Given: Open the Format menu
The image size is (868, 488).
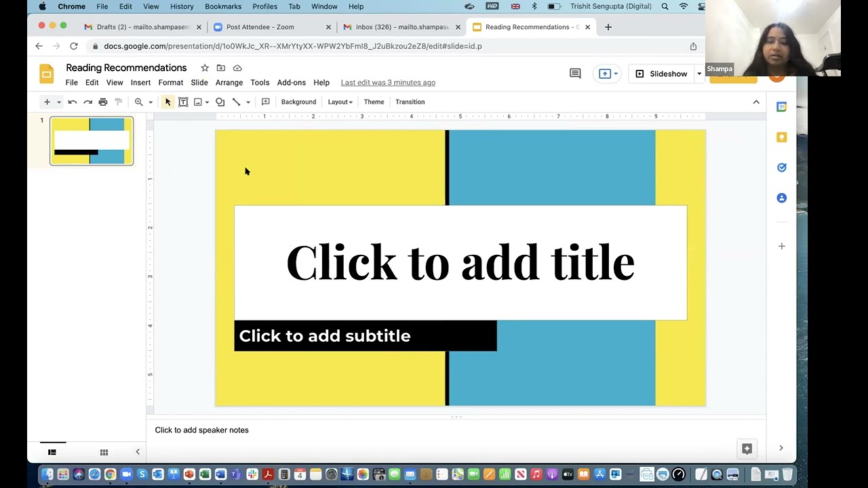Looking at the screenshot, I should tap(171, 83).
